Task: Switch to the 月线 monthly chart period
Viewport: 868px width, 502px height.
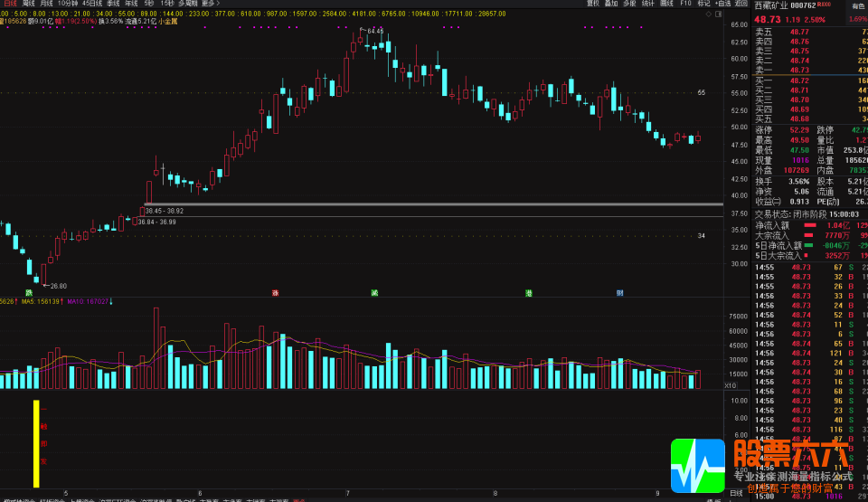Action: coord(46,4)
